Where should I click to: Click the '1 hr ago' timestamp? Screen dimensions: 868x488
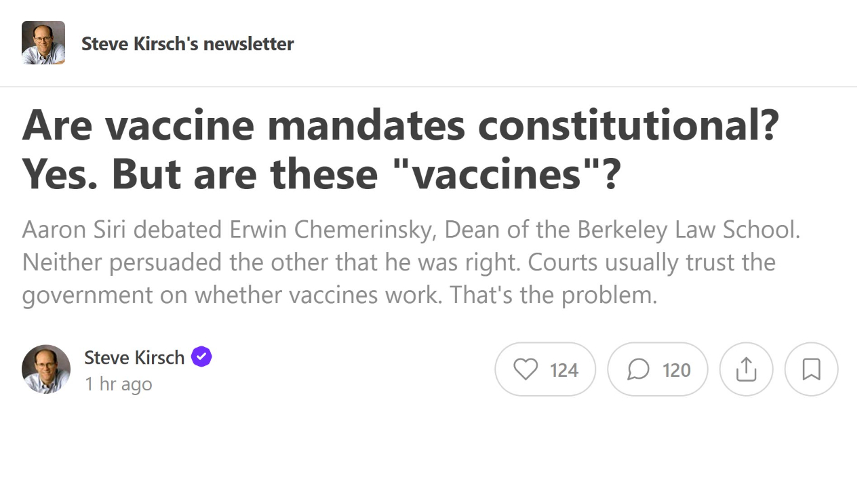tap(118, 384)
